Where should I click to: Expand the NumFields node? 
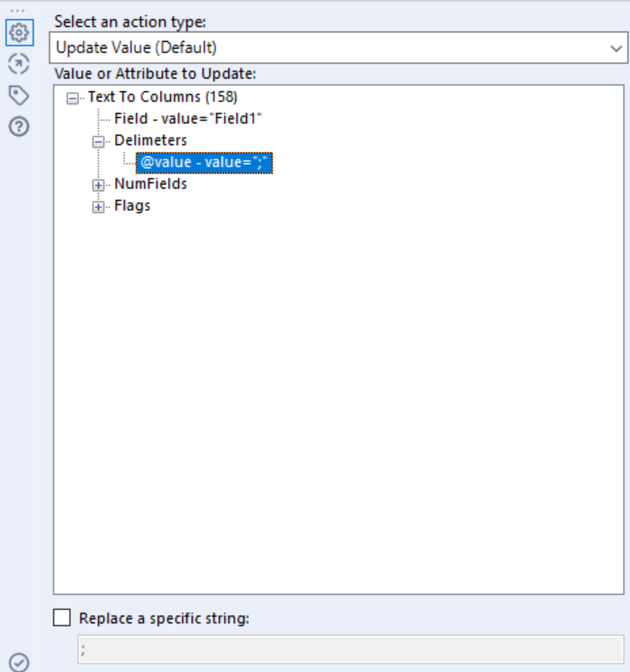[x=99, y=185]
